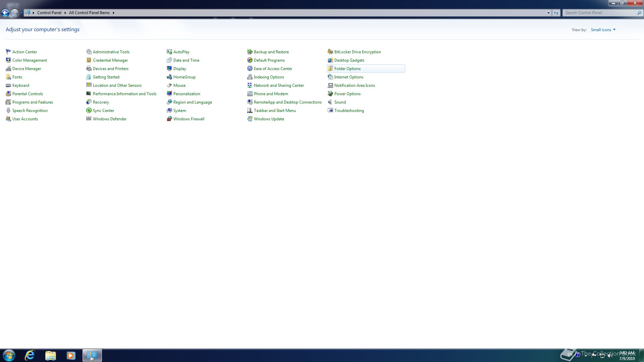Click the Sound speaker icon
This screenshot has width=644, height=362.
tap(330, 102)
